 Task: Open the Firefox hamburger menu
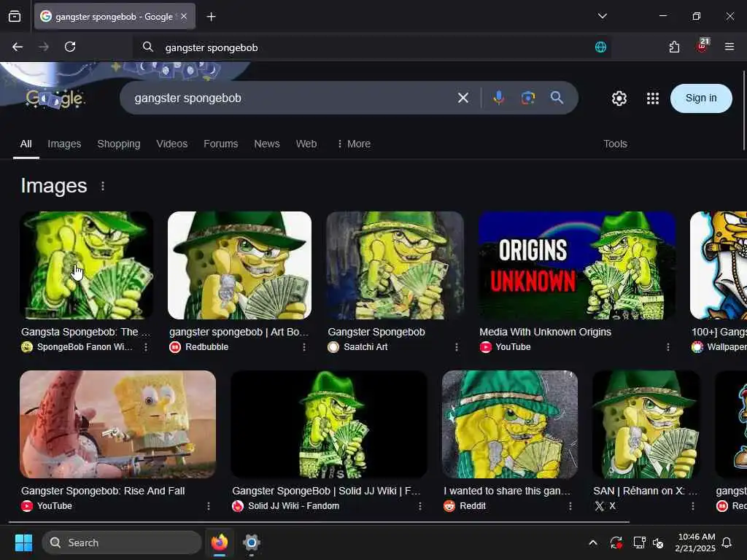click(729, 47)
